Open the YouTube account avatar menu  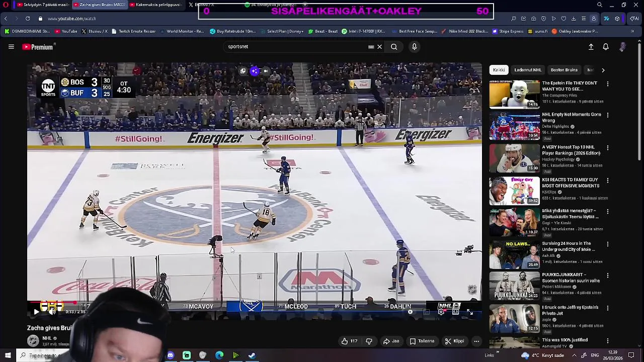622,47
